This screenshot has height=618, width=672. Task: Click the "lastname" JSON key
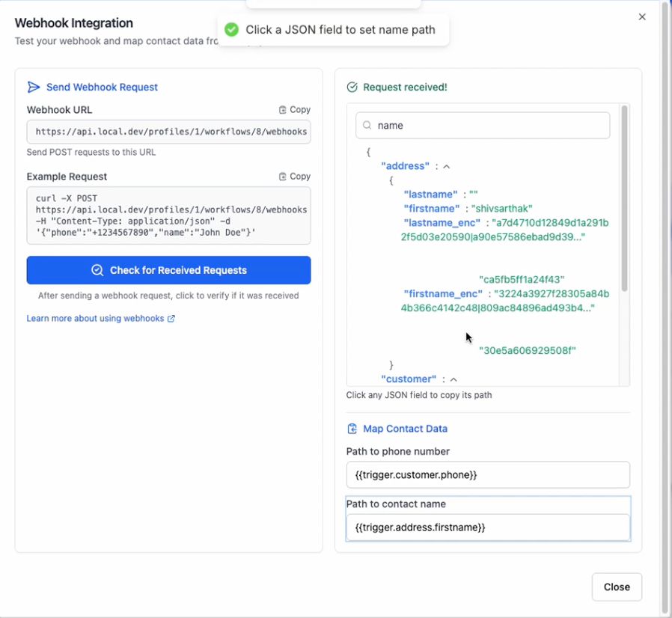click(430, 194)
